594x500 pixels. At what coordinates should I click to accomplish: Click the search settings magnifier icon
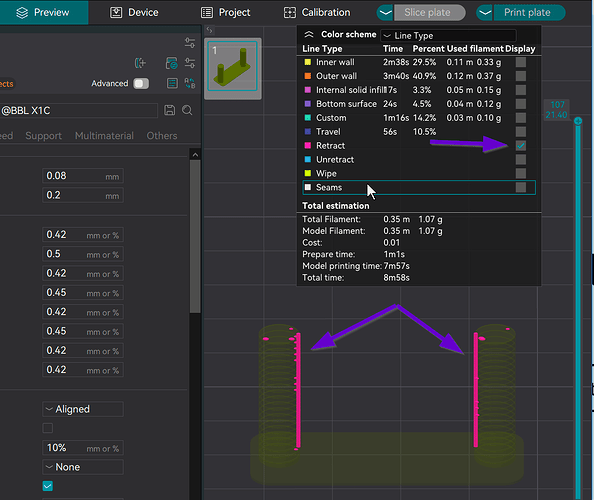[187, 110]
